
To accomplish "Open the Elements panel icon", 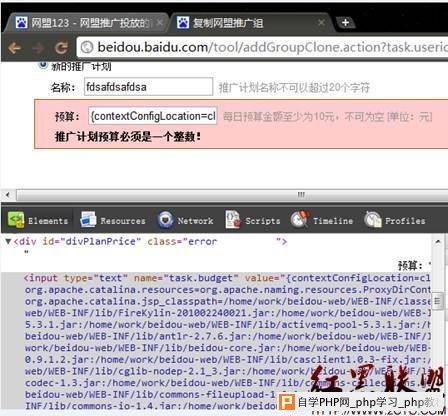I will click(16, 220).
